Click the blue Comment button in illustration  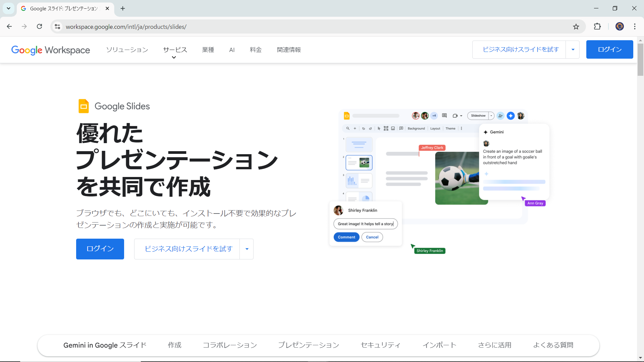(346, 237)
